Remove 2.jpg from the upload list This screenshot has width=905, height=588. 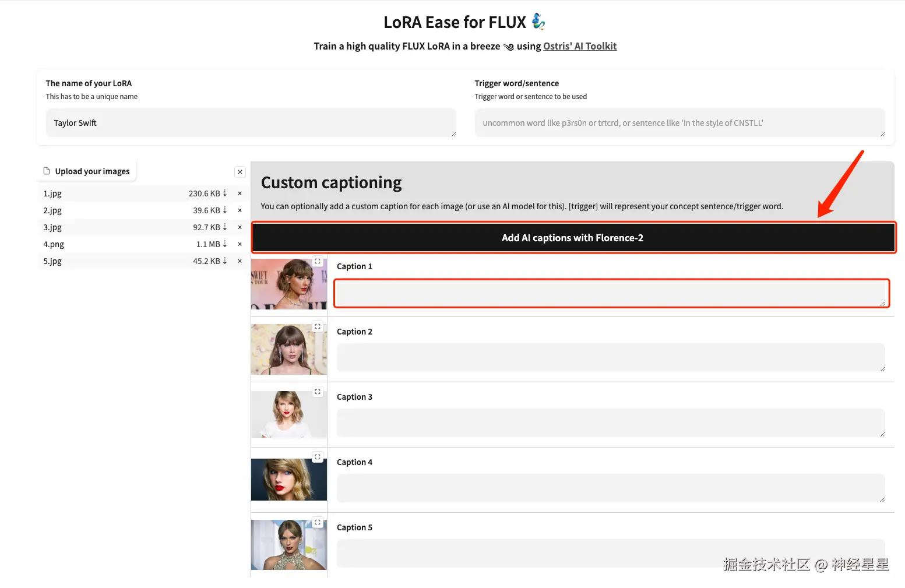tap(240, 210)
